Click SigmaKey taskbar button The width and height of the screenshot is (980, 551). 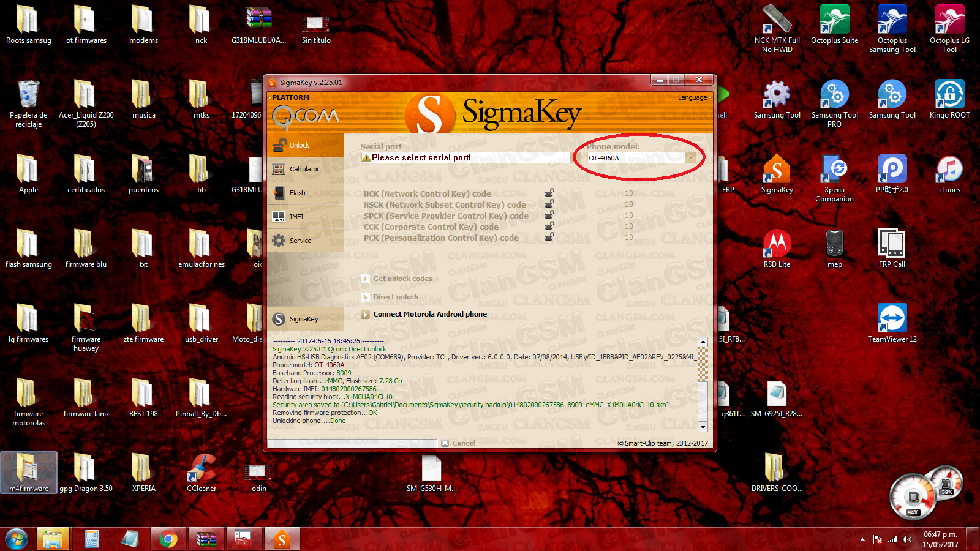pyautogui.click(x=282, y=539)
